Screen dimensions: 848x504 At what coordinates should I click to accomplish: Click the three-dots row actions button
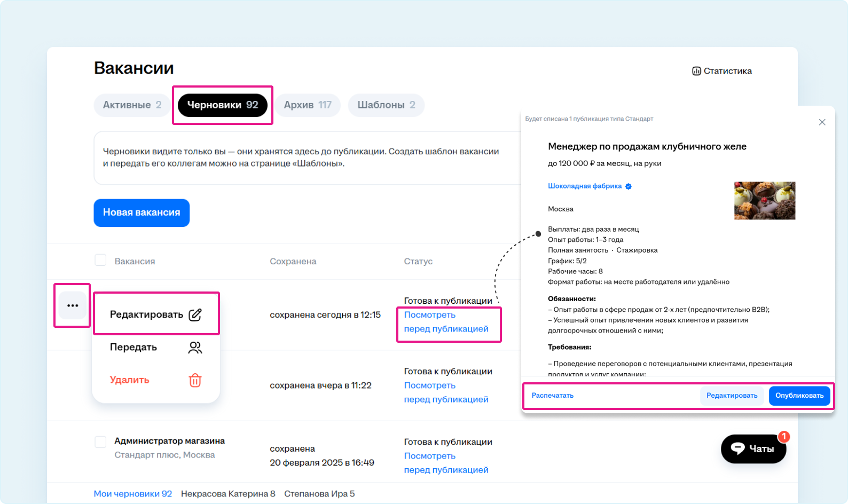73,306
